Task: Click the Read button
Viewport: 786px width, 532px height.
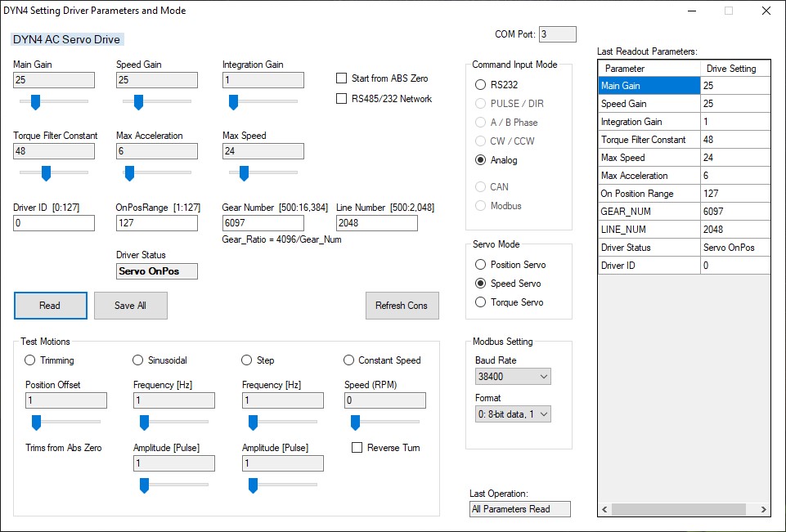Action: pos(50,306)
